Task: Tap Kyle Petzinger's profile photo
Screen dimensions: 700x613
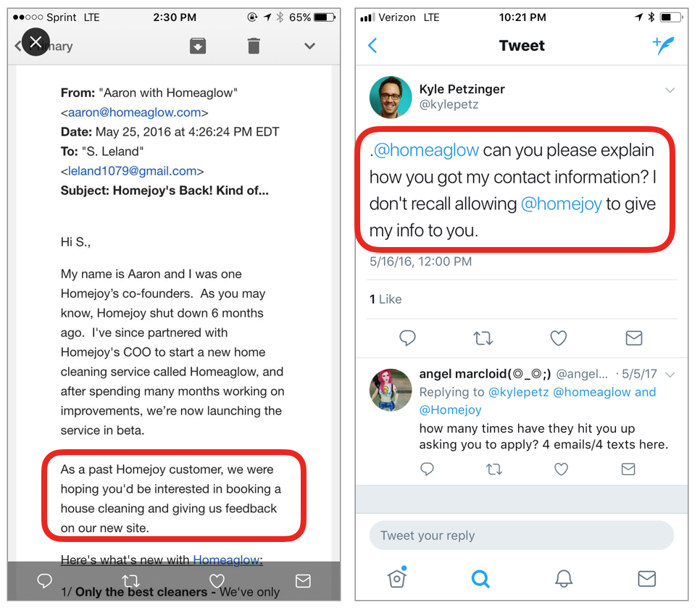Action: click(x=391, y=97)
